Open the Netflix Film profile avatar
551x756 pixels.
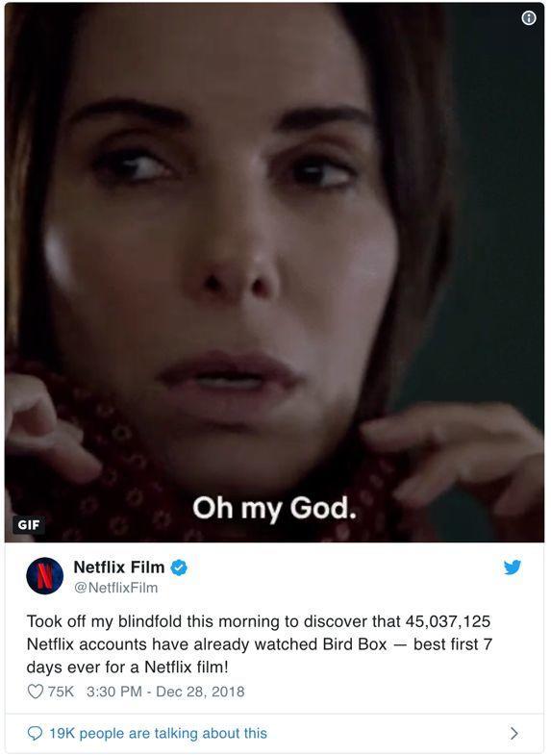pyautogui.click(x=45, y=576)
